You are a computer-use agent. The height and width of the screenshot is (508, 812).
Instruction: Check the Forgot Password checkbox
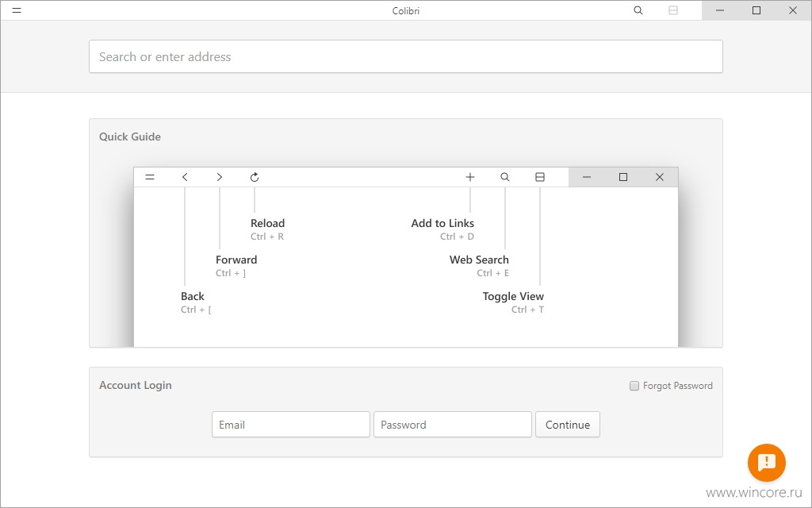point(634,386)
